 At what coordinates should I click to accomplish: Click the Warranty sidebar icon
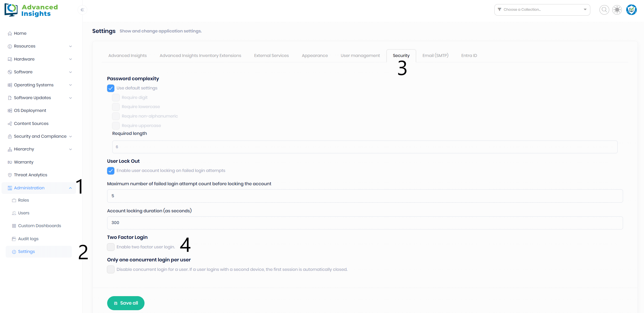pyautogui.click(x=10, y=162)
